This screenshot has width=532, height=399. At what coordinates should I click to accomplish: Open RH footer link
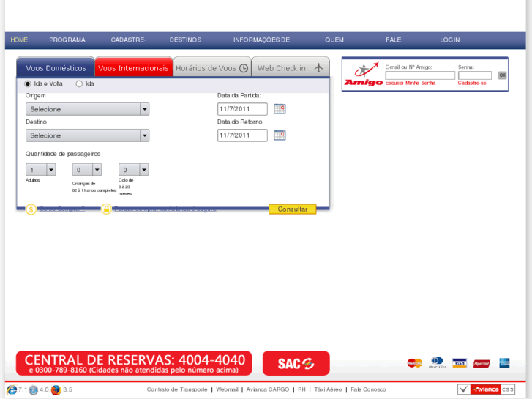pos(301,389)
